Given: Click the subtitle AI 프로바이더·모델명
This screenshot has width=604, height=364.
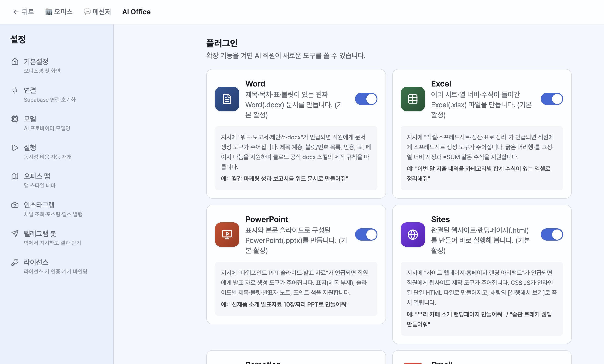Looking at the screenshot, I should (x=47, y=128).
